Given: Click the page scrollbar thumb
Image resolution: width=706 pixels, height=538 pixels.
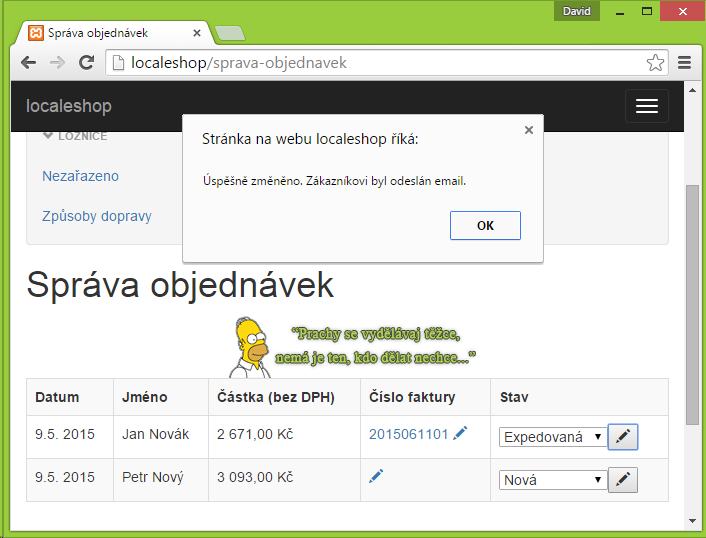Looking at the screenshot, I should tap(692, 304).
